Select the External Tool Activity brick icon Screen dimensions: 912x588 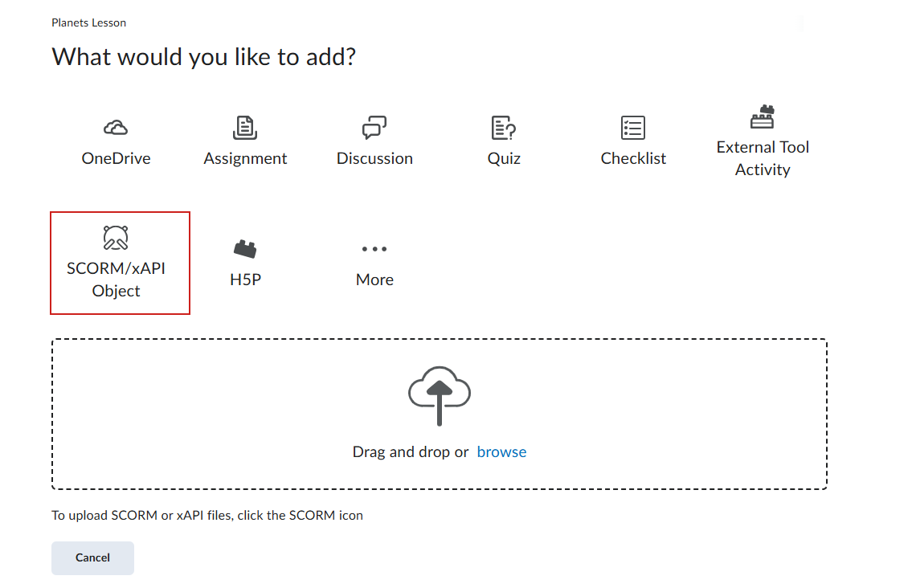click(763, 117)
